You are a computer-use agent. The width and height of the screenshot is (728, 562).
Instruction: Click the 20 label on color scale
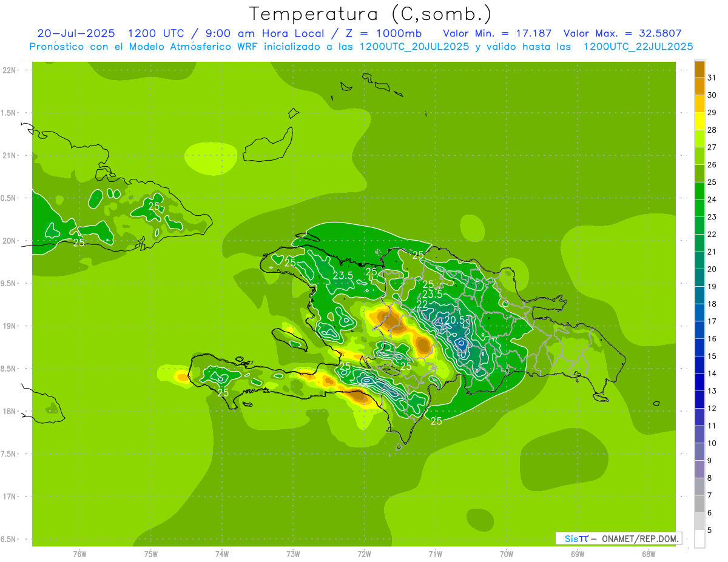coord(712,269)
